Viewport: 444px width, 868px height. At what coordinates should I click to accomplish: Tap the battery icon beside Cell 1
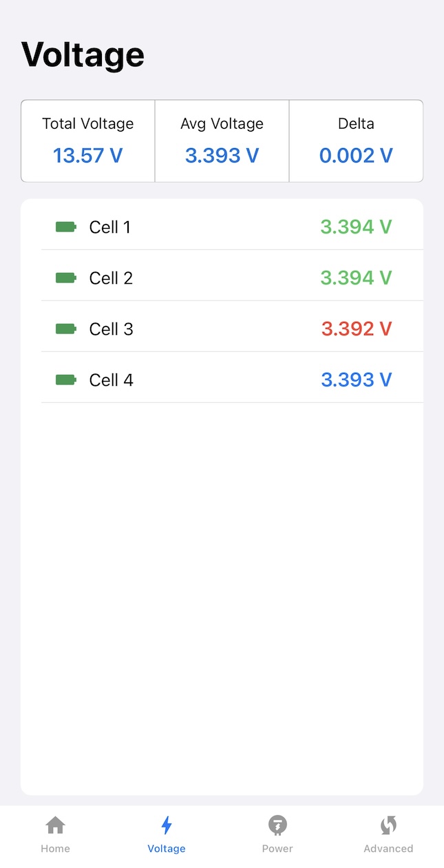point(66,227)
